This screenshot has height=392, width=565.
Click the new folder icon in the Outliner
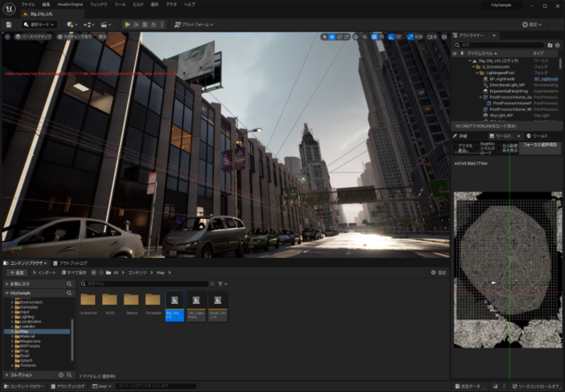(550, 45)
